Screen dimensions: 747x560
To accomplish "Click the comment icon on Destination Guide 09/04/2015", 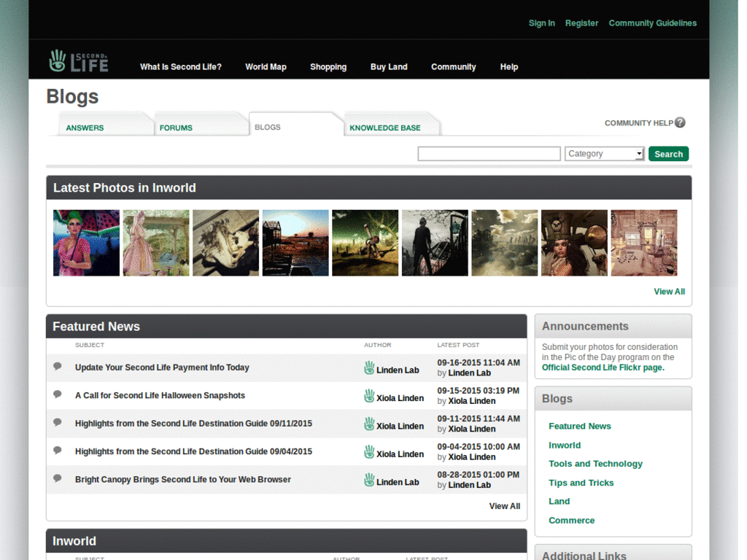I will (x=58, y=451).
